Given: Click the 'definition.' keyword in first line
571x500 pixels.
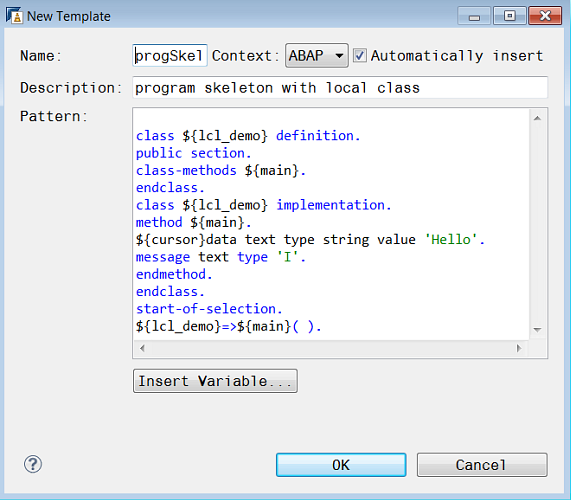Looking at the screenshot, I should [x=318, y=136].
